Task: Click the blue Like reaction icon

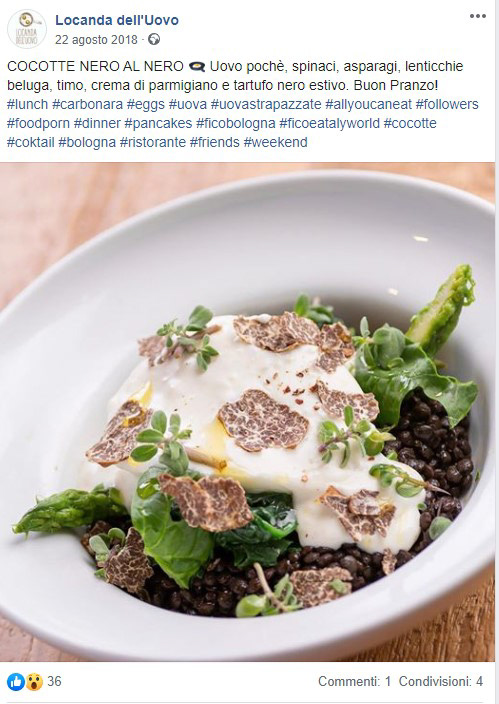Action: pyautogui.click(x=16, y=682)
